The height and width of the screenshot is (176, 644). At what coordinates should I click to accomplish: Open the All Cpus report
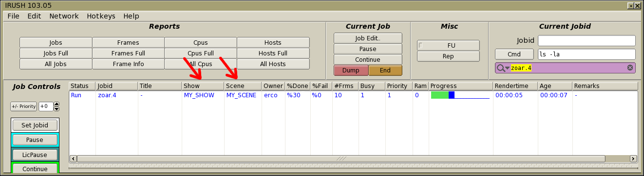pyautogui.click(x=200, y=64)
